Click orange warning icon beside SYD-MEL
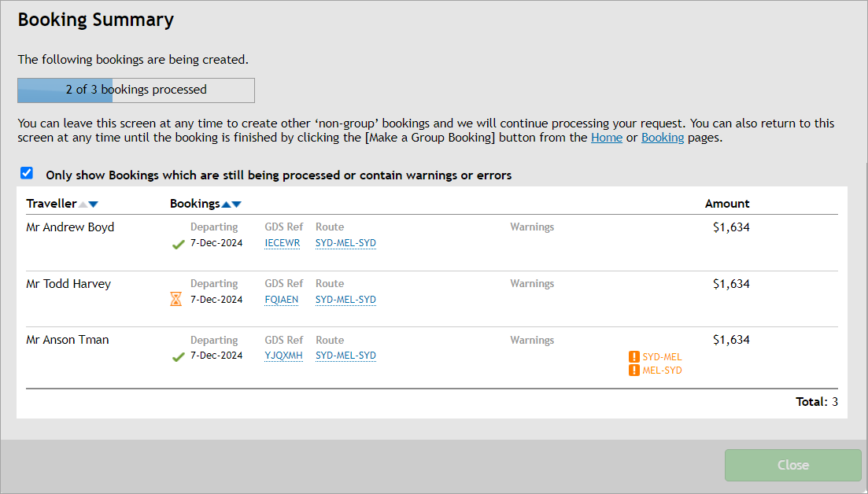The image size is (868, 494). (x=634, y=356)
